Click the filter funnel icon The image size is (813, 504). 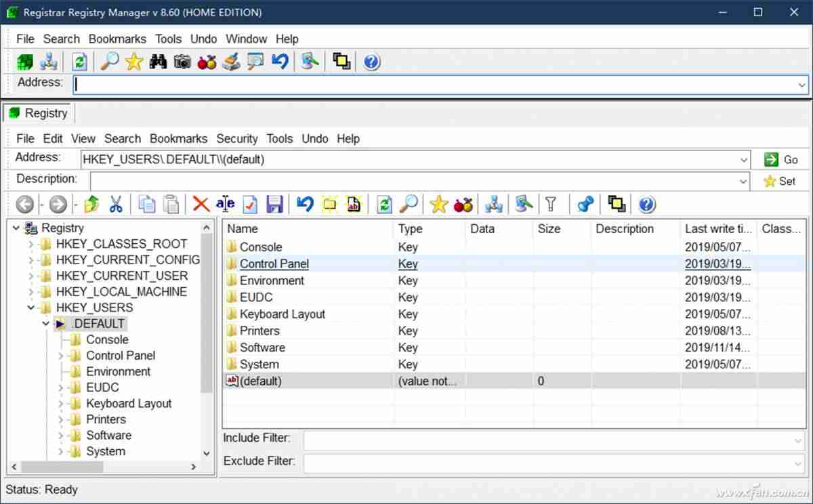pos(551,204)
